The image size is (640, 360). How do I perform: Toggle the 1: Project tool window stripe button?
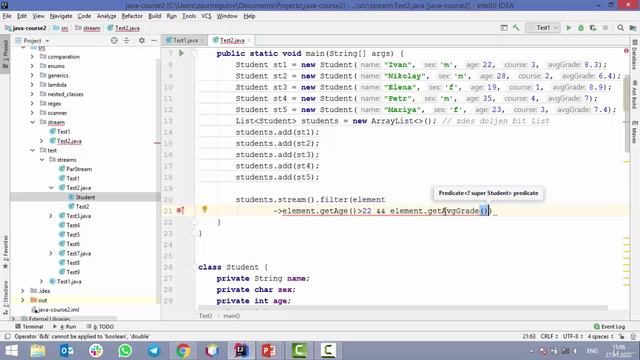(x=5, y=55)
